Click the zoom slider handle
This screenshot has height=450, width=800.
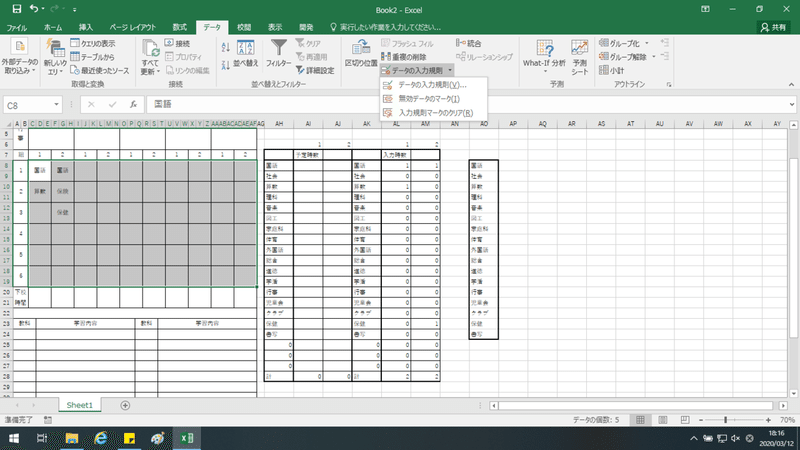(725, 420)
